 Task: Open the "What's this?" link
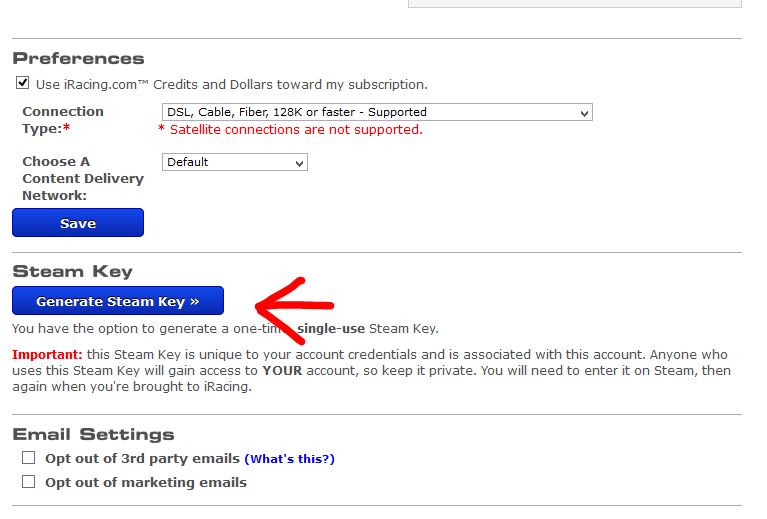click(289, 459)
